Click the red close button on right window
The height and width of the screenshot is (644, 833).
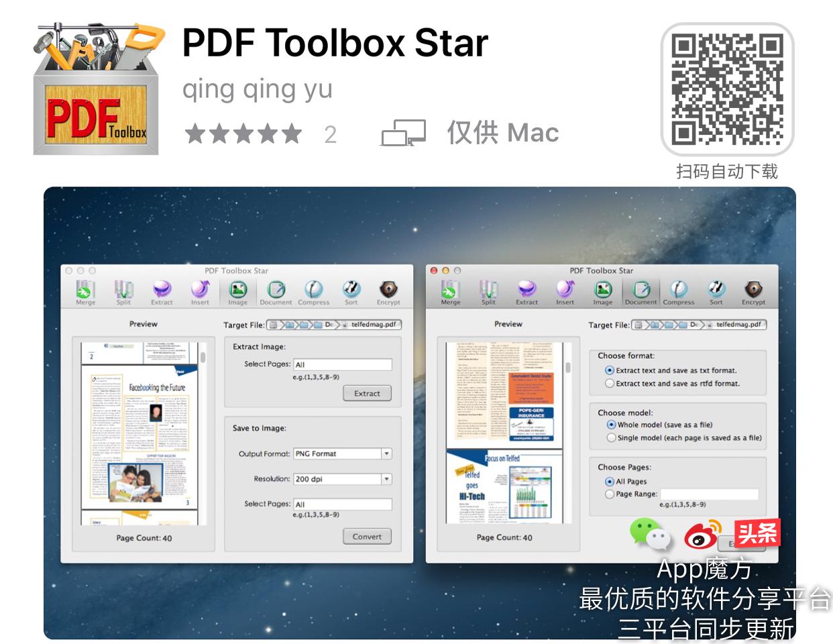coord(434,270)
